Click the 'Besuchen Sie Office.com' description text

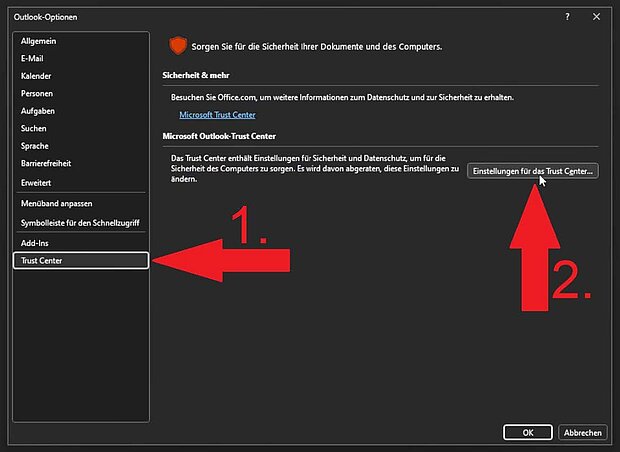tap(342, 97)
